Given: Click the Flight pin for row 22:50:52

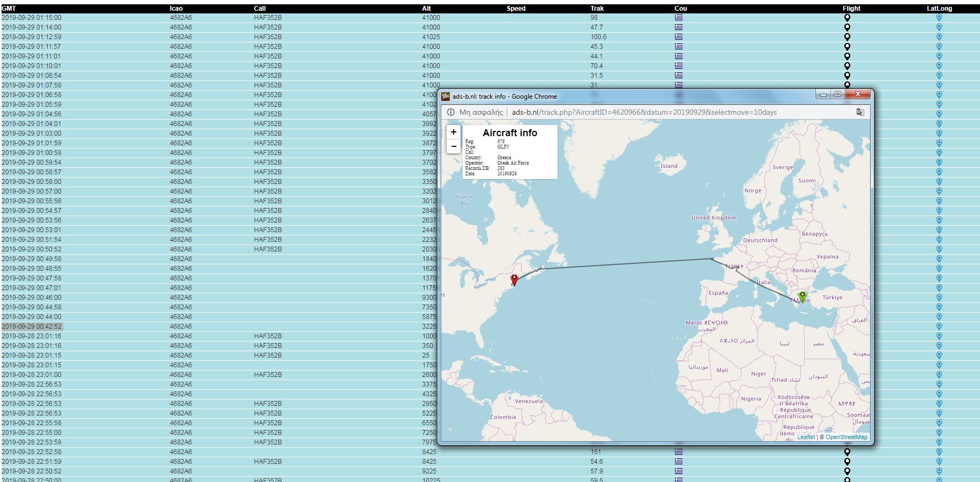Looking at the screenshot, I should [x=847, y=471].
